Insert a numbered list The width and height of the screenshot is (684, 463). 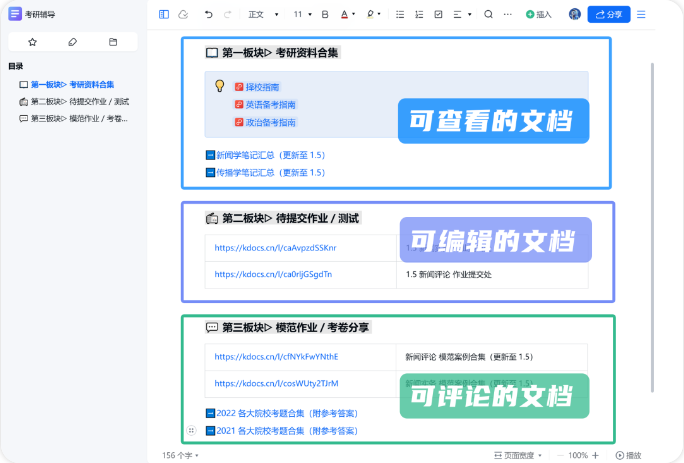[419, 15]
